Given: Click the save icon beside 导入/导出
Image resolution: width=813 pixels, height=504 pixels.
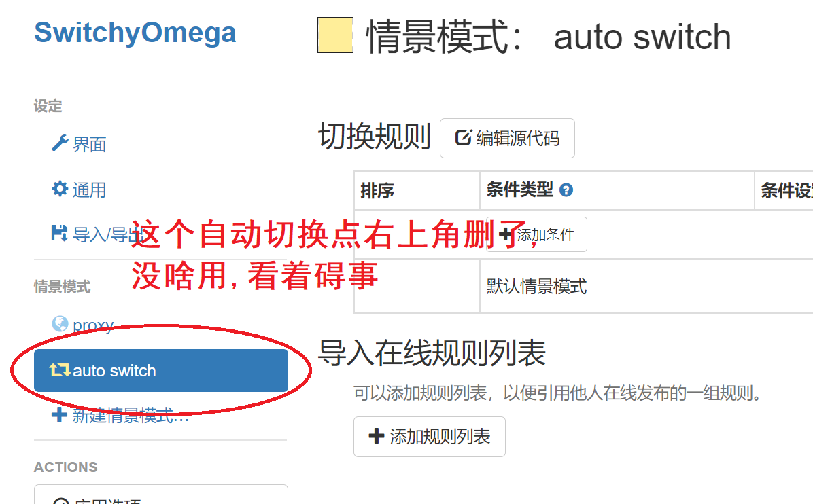Looking at the screenshot, I should point(59,234).
